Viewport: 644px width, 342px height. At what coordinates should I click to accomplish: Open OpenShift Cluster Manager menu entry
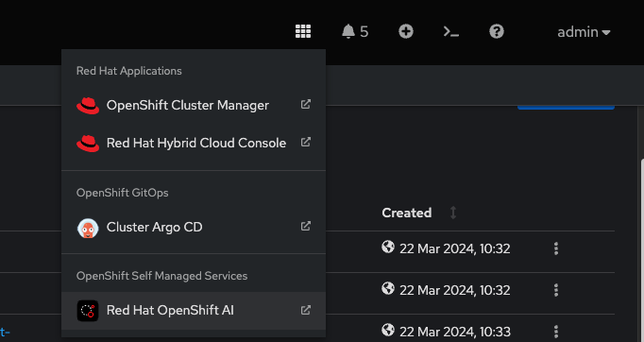[x=194, y=105]
